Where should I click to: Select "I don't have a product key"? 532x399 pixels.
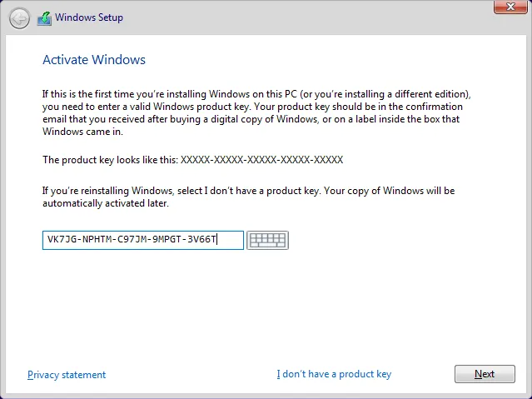coord(334,375)
